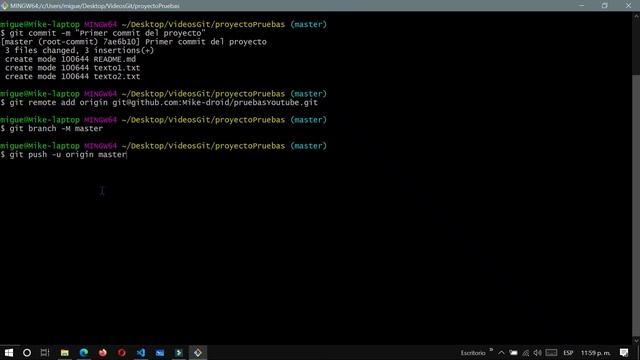Open the clock showing 11:59 p. m.
This screenshot has width=640, height=360.
(596, 353)
